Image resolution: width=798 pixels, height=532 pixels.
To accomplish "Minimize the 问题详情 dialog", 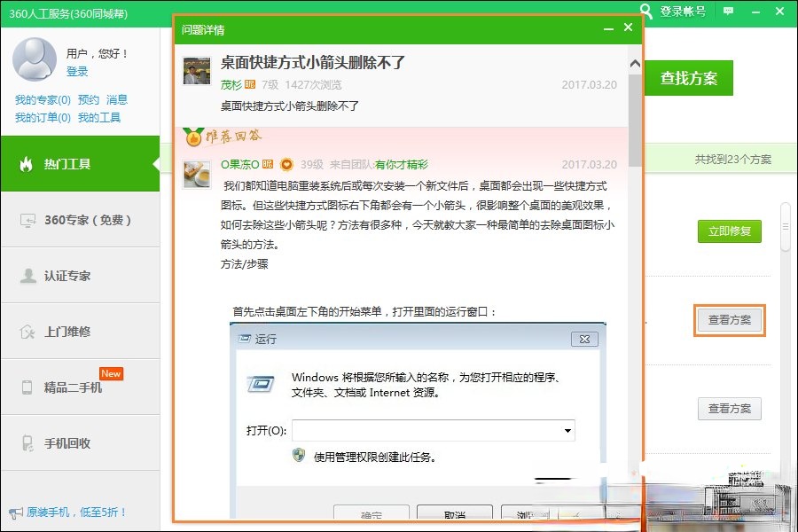I will (608, 28).
